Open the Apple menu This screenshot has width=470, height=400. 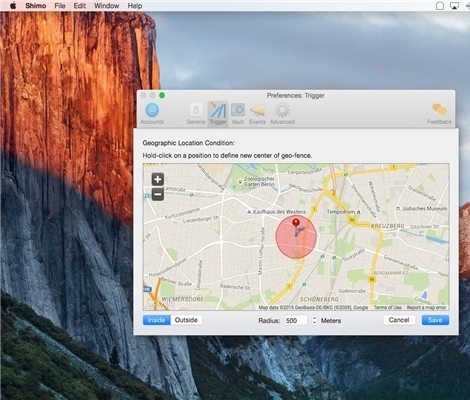pos(13,6)
